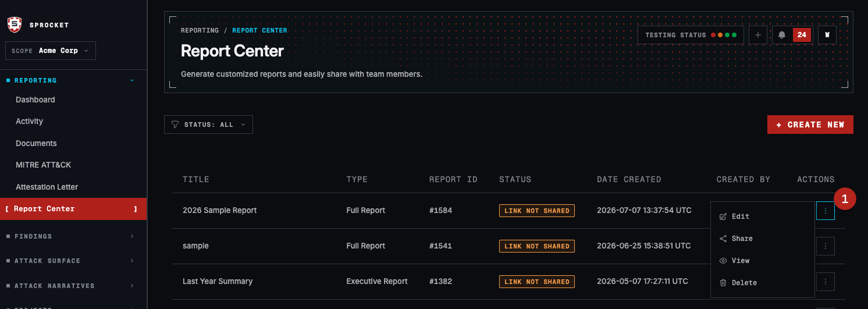Click the Date Created column header
Viewport: 868px width, 309px height.
629,179
